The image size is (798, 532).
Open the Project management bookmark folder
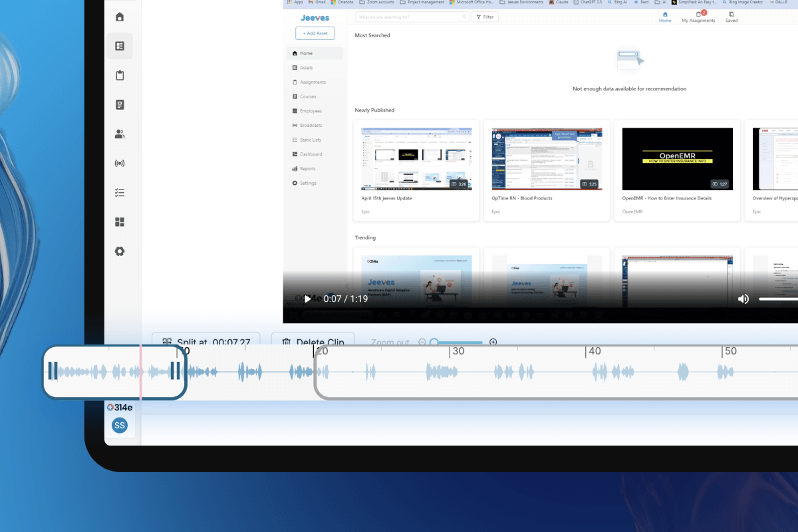coord(422,2)
